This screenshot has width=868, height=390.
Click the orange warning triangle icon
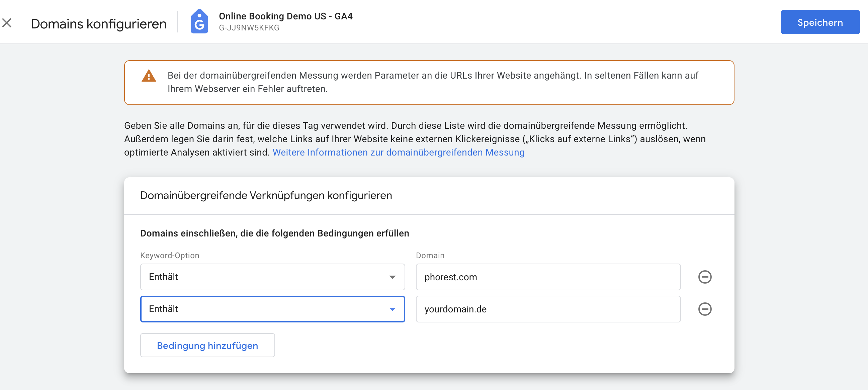coord(149,76)
